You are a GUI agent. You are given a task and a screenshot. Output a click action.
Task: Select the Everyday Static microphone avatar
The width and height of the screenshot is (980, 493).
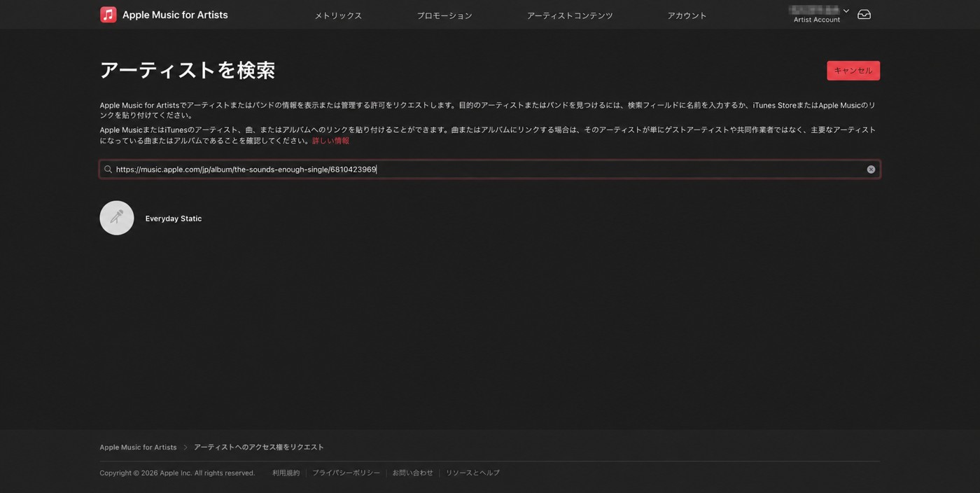117,218
